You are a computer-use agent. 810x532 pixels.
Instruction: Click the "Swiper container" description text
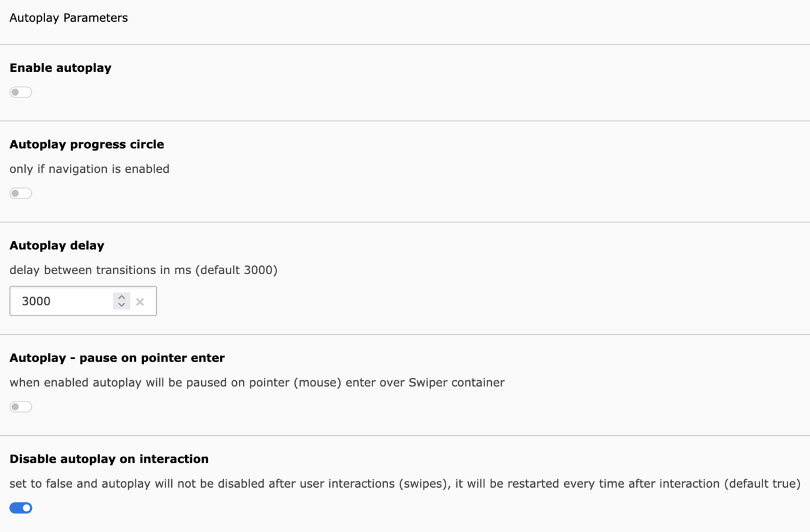(456, 382)
